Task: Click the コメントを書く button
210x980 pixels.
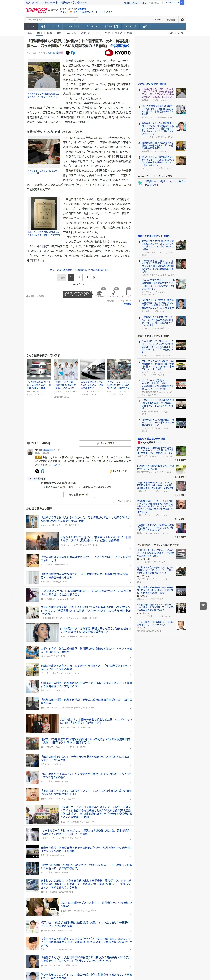Action: pos(105,443)
